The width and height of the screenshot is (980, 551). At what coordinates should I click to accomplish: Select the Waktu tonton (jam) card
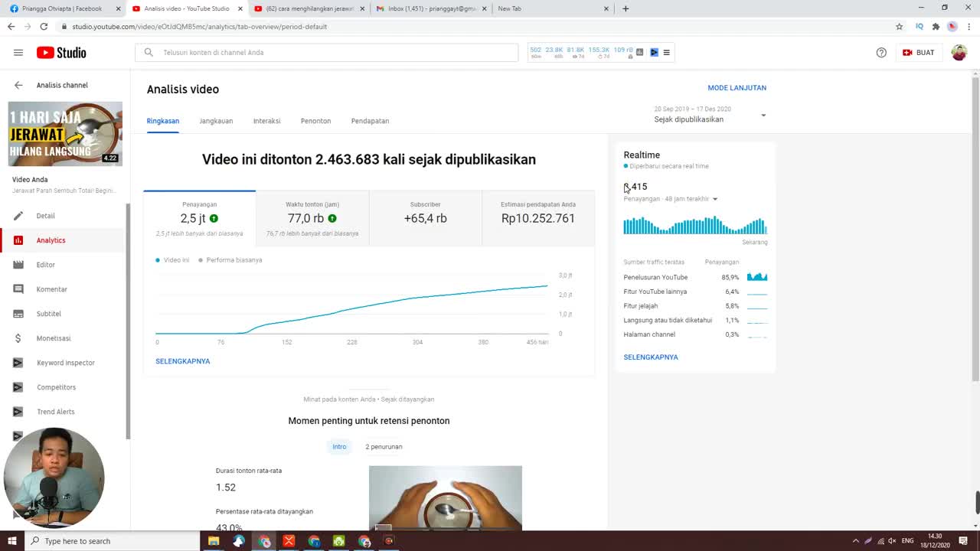[312, 218]
